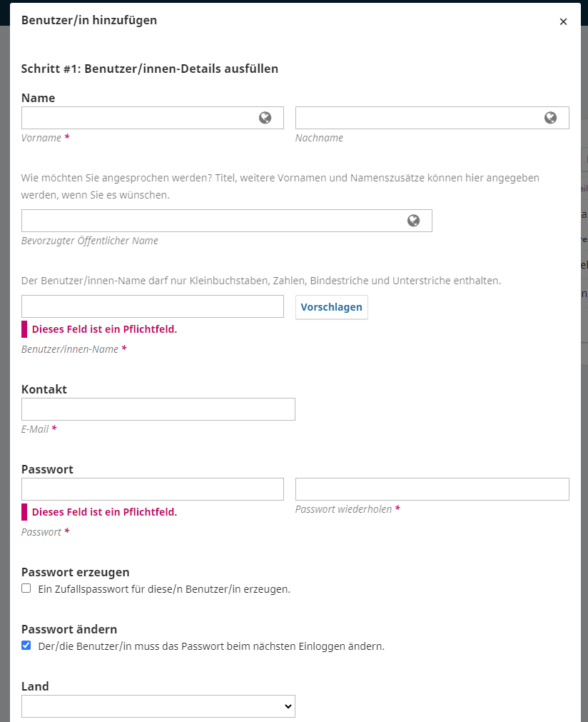Enable Zufallspasswort erzeugen checkbox
The image size is (588, 722).
[26, 588]
